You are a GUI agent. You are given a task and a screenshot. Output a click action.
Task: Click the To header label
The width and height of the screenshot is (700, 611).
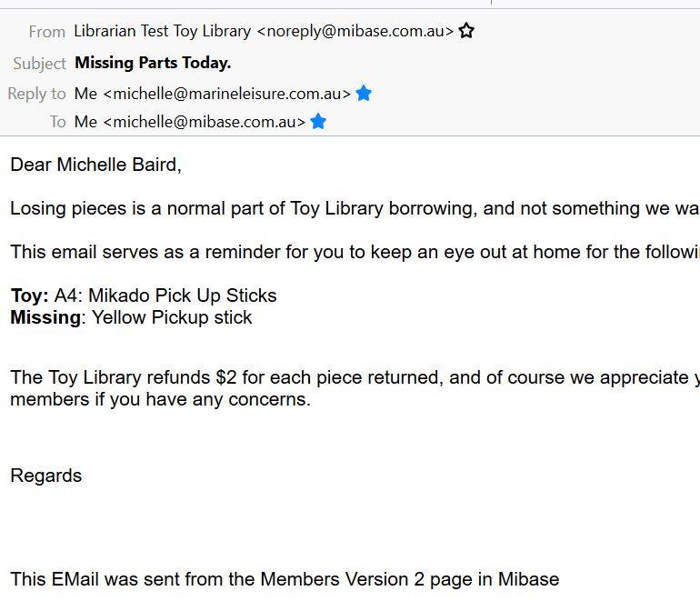(x=58, y=121)
